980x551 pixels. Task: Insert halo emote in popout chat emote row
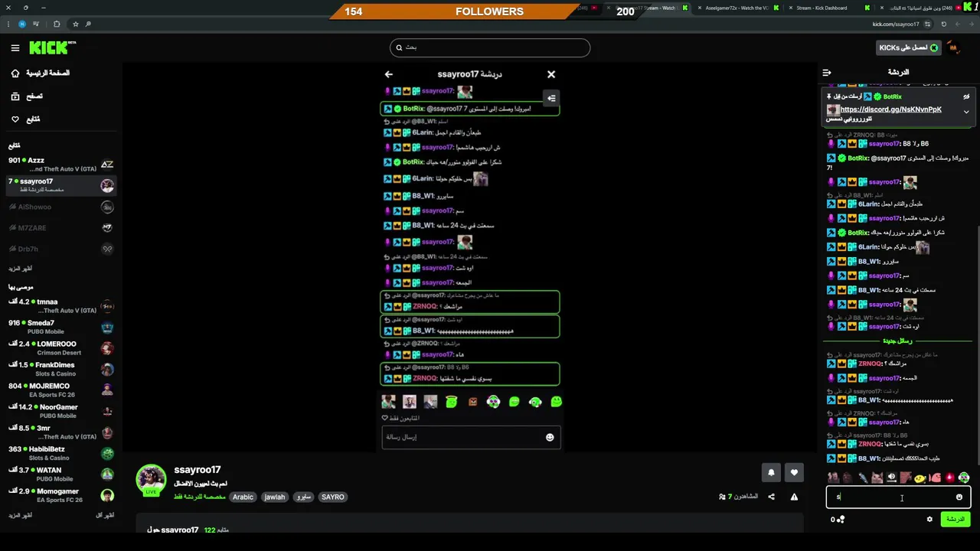pos(452,402)
